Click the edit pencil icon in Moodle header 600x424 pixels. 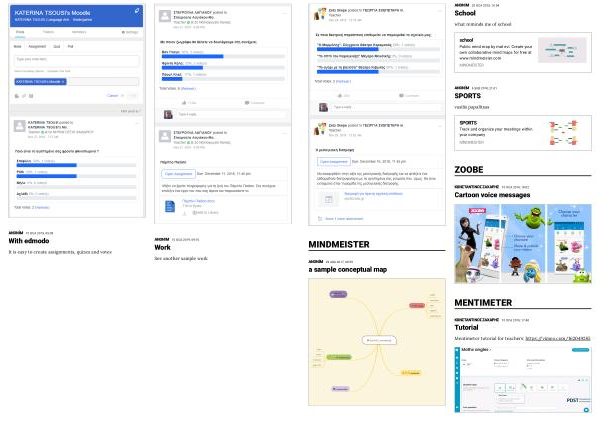click(136, 11)
